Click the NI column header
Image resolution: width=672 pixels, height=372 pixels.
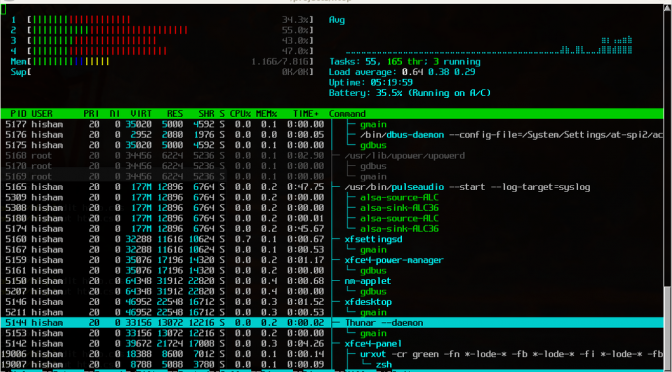coord(115,114)
